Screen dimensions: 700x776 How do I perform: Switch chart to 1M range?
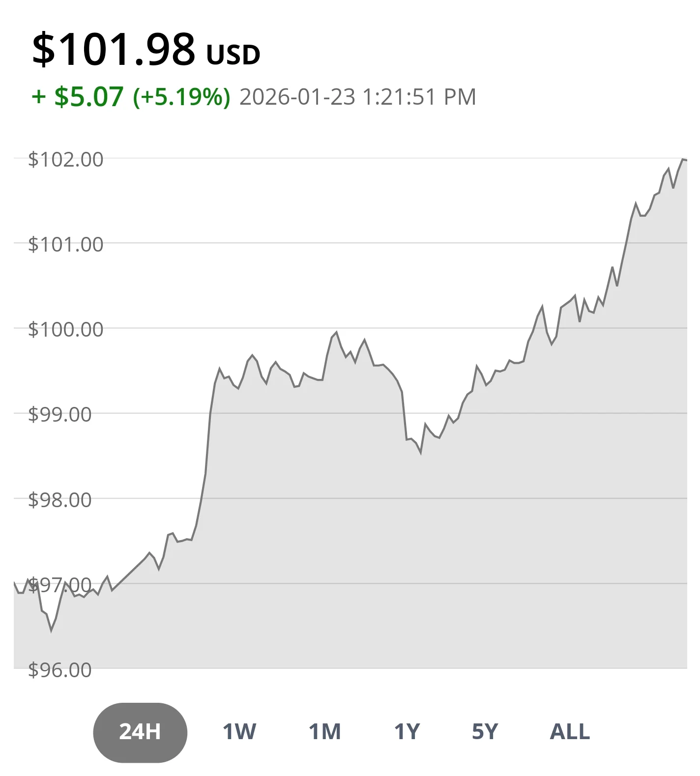(x=324, y=732)
